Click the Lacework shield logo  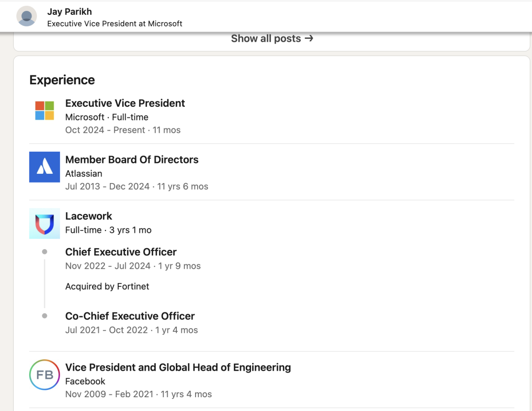pos(44,223)
